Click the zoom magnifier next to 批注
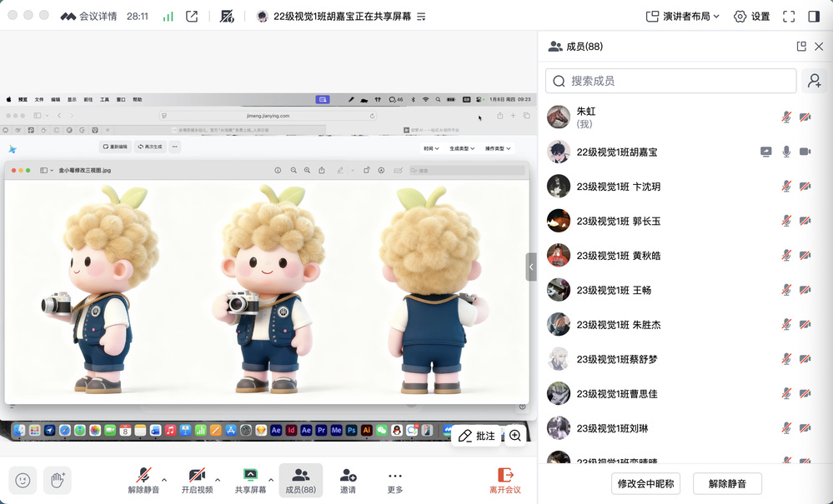Screen dimensions: 833x504 click(x=515, y=436)
